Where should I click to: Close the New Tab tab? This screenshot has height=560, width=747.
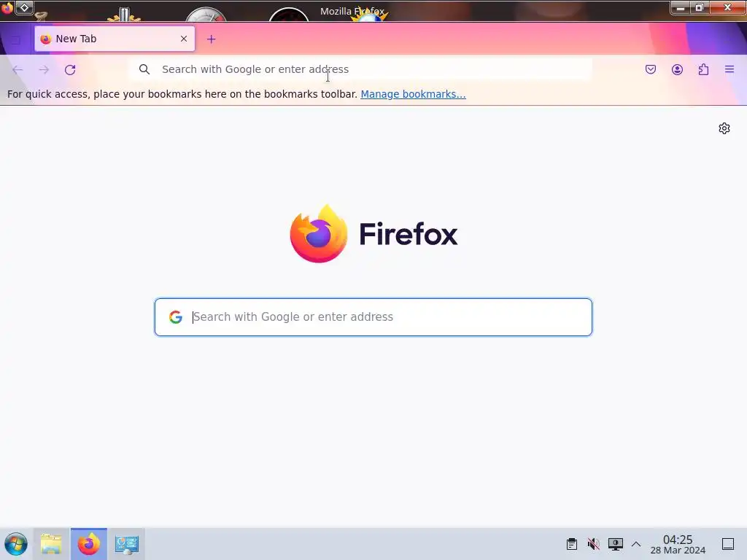pos(183,39)
